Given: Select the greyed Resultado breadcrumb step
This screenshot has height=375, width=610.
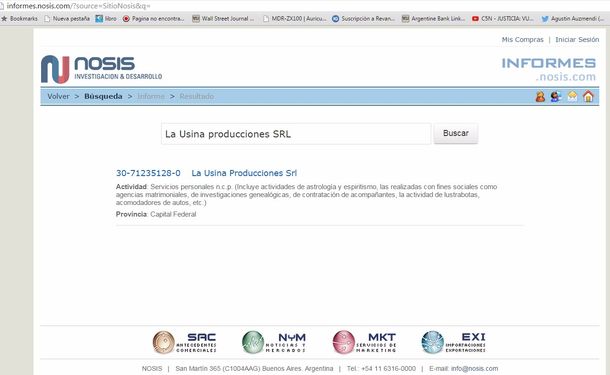Looking at the screenshot, I should (196, 96).
